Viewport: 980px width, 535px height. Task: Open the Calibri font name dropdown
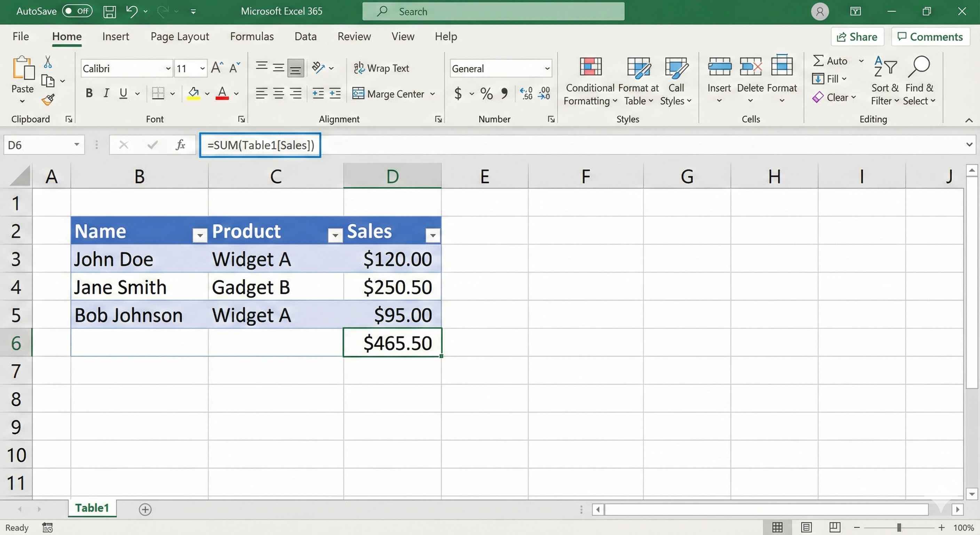(x=168, y=69)
